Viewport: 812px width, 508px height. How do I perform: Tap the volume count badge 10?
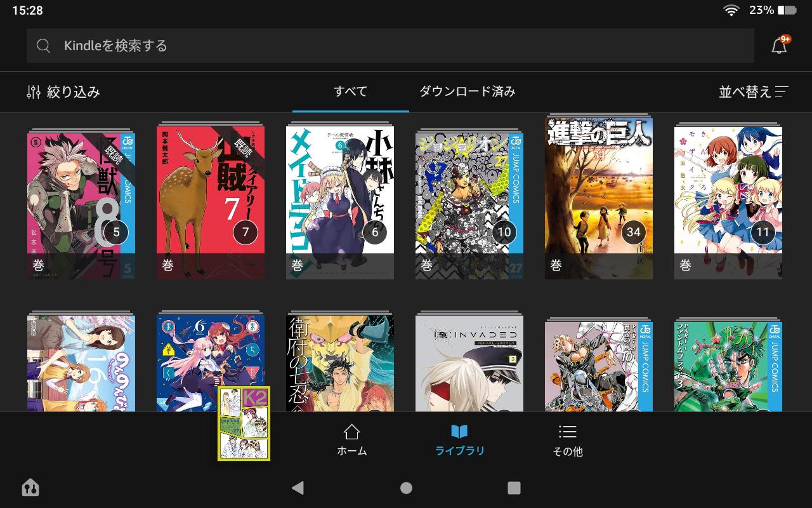[504, 232]
